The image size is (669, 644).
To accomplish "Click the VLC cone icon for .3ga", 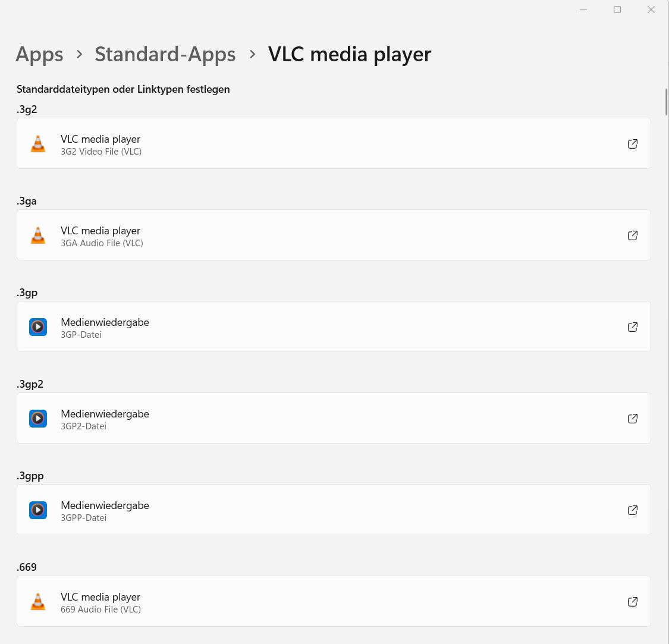I will coord(38,235).
